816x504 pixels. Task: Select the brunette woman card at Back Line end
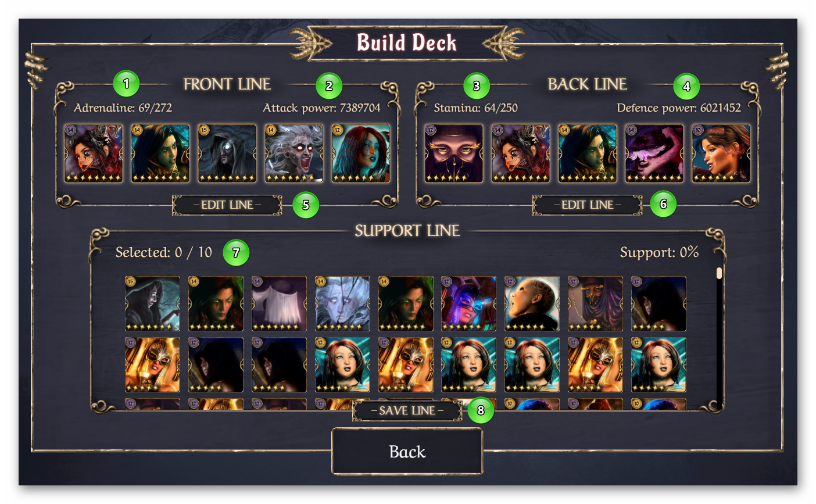click(x=721, y=153)
